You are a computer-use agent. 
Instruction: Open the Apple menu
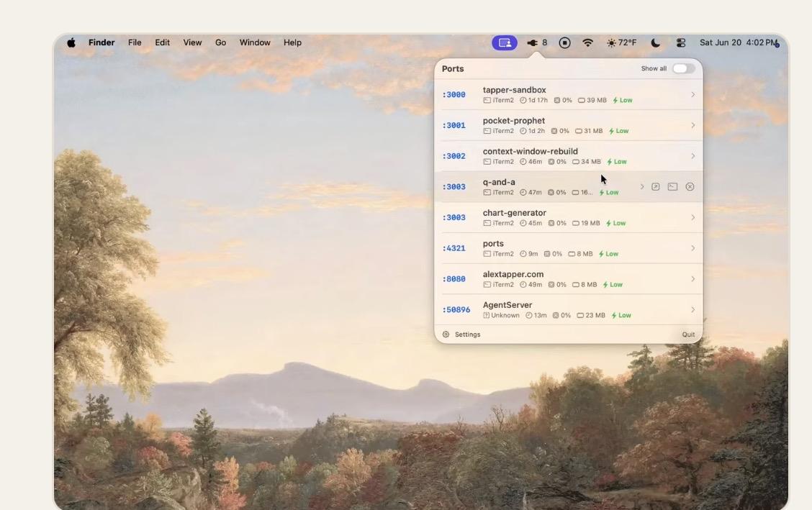tap(71, 42)
